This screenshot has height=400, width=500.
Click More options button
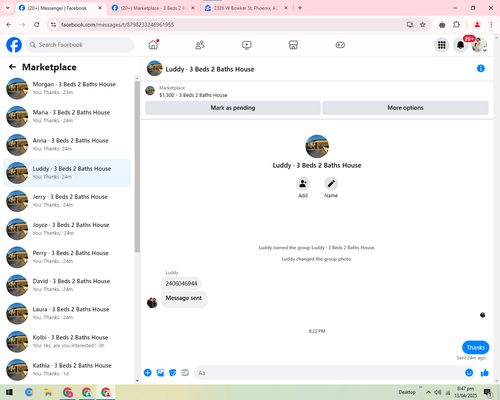pos(405,108)
